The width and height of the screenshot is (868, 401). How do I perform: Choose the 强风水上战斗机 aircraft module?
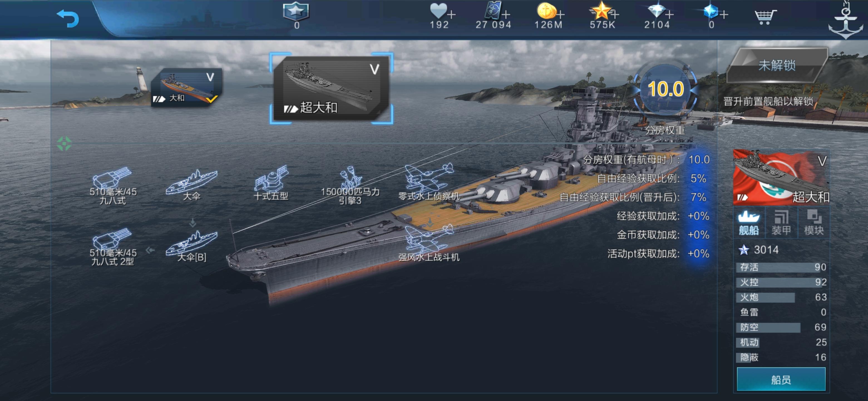tap(429, 243)
